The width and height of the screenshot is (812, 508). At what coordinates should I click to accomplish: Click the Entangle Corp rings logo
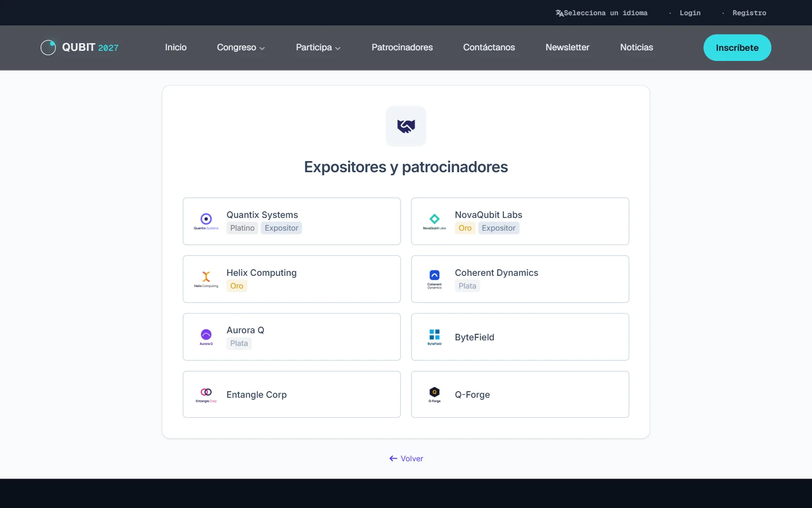[206, 395]
